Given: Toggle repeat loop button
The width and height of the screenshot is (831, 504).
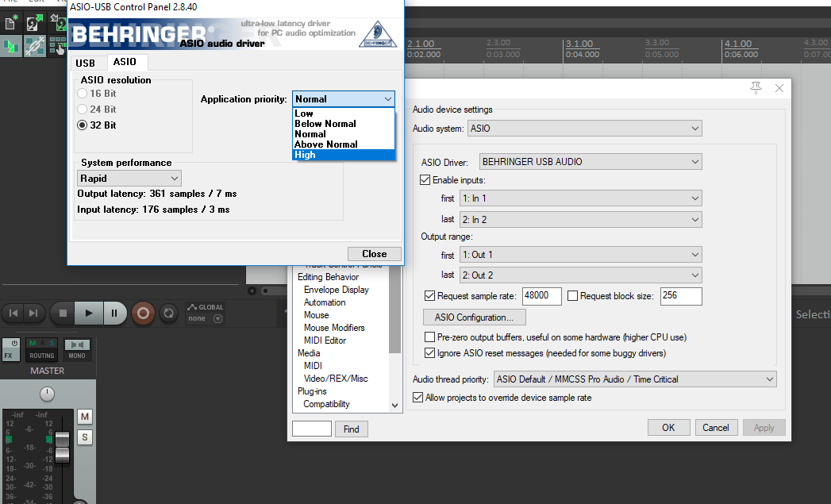Looking at the screenshot, I should pos(168,314).
